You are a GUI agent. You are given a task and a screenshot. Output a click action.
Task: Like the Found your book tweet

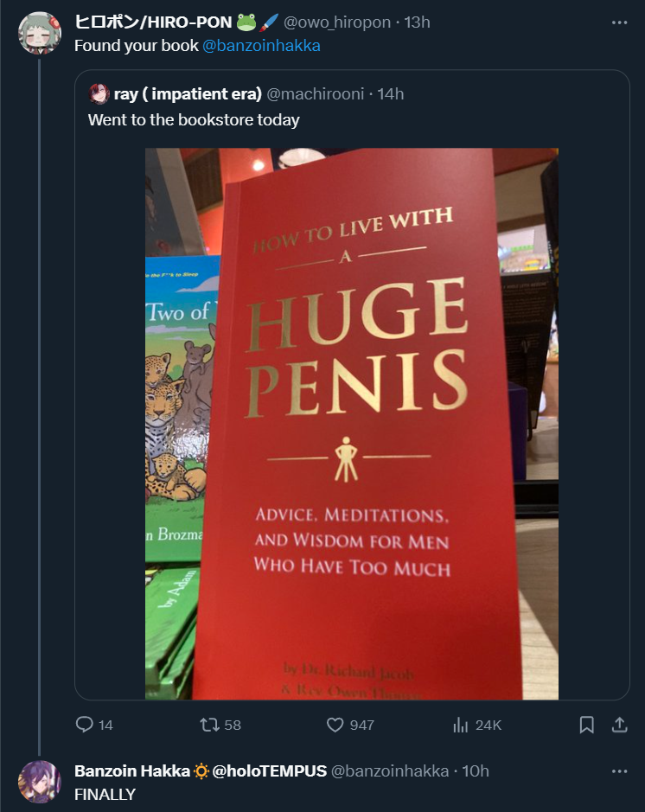tap(335, 725)
